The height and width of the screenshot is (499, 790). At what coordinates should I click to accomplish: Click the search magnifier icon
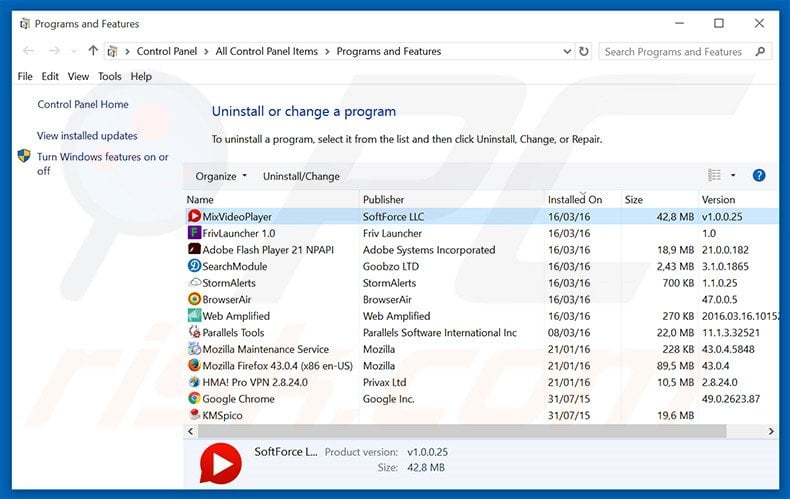pyautogui.click(x=760, y=51)
